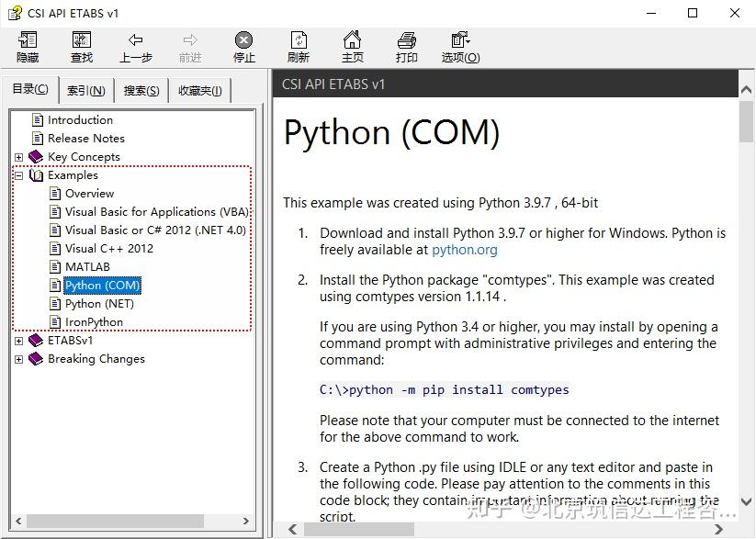756x539 pixels.
Task: Click the 停止 stop icon
Action: 243,46
